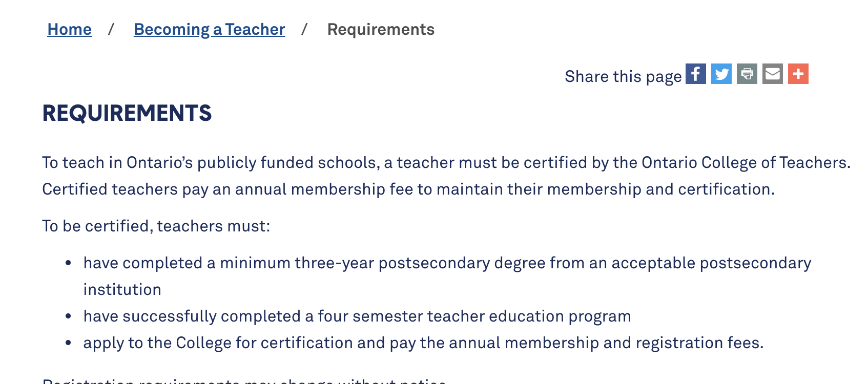Click the printer icon to print page
Screen dimensions: 868x384
point(747,74)
